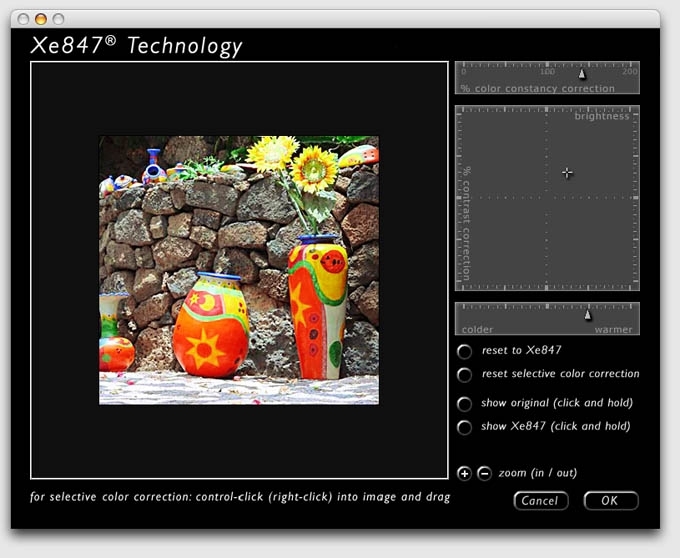Click the vases preview image
Viewport: 680px width, 558px height.
pyautogui.click(x=239, y=271)
